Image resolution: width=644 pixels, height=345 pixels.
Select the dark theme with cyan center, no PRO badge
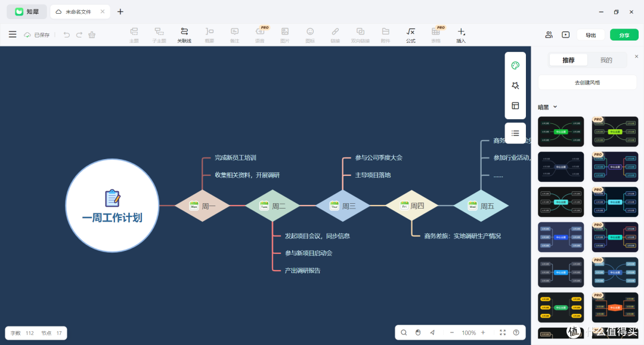click(561, 202)
